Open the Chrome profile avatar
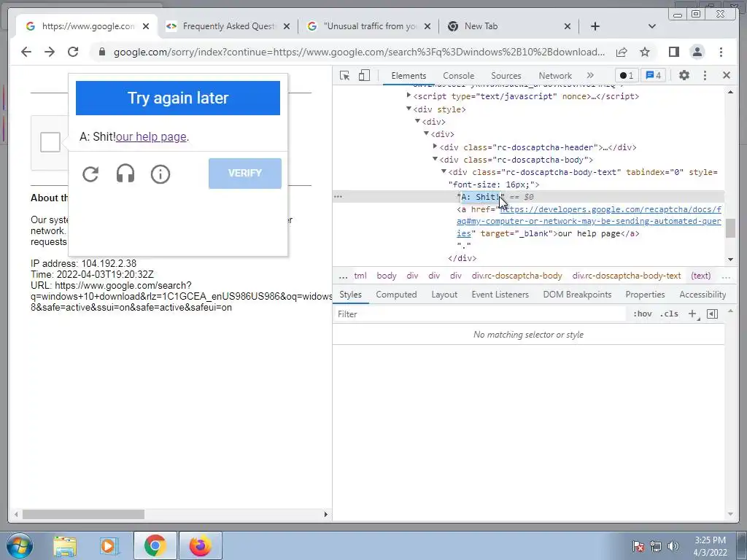Viewport: 747px width, 560px height. [697, 52]
